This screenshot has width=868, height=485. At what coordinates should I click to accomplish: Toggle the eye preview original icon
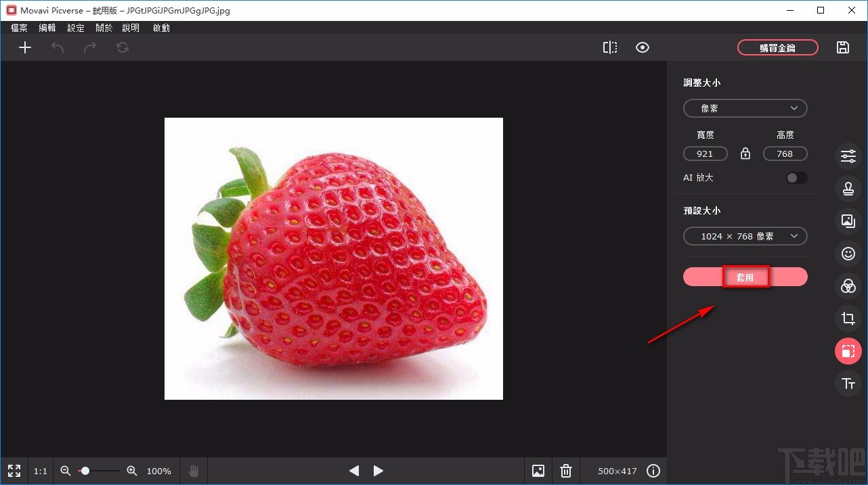[x=643, y=47]
